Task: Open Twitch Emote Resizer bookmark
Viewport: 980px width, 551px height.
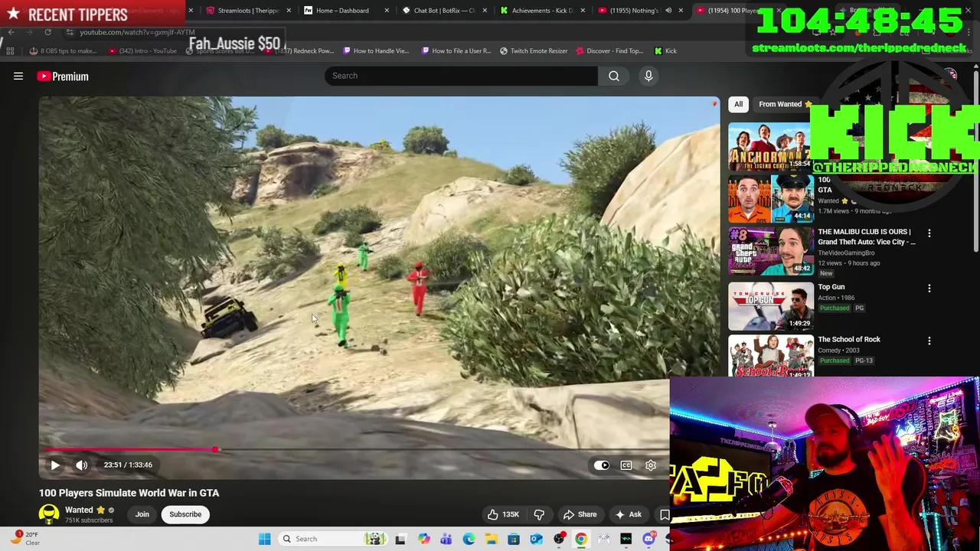Action: pos(534,51)
